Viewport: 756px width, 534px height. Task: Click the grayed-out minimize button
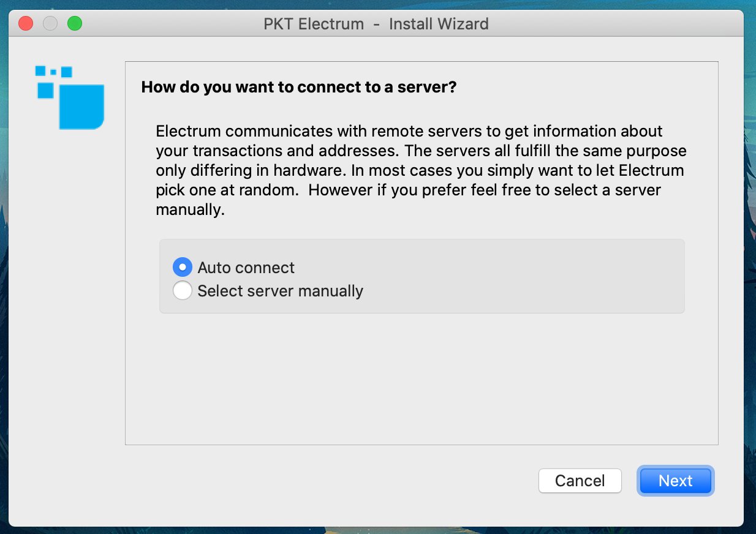click(50, 24)
